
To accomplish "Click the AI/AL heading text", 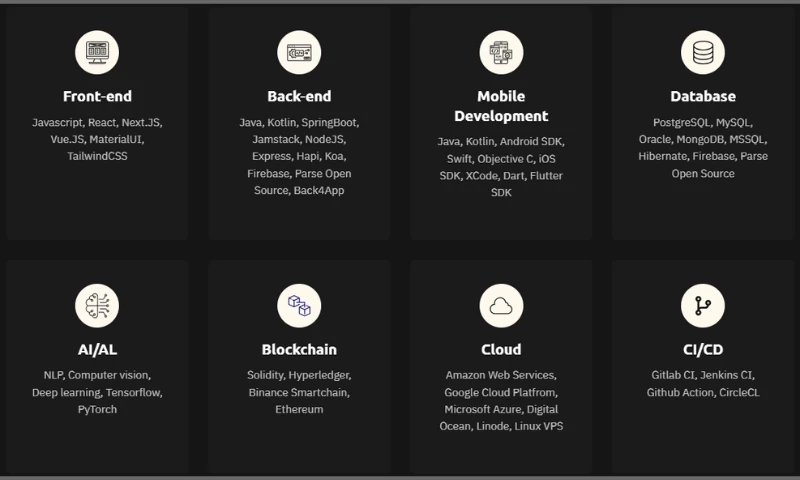I will 97,350.
